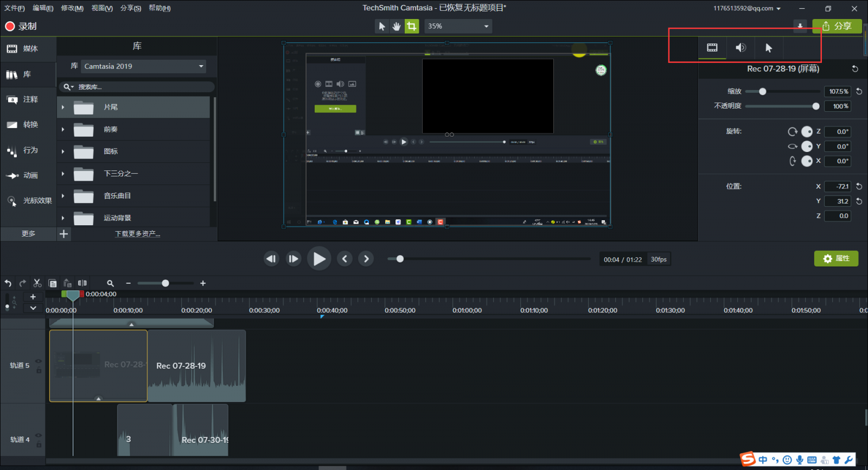Open the audio properties tab
The height and width of the screenshot is (470, 868).
pyautogui.click(x=741, y=48)
